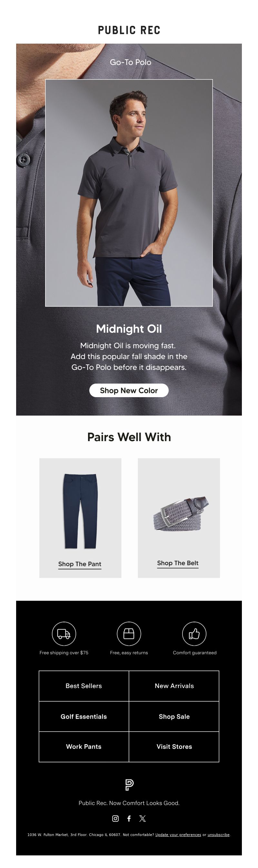Screen dimensions: 258x868
Task: Go to Golf Essentials
Action: click(84, 716)
